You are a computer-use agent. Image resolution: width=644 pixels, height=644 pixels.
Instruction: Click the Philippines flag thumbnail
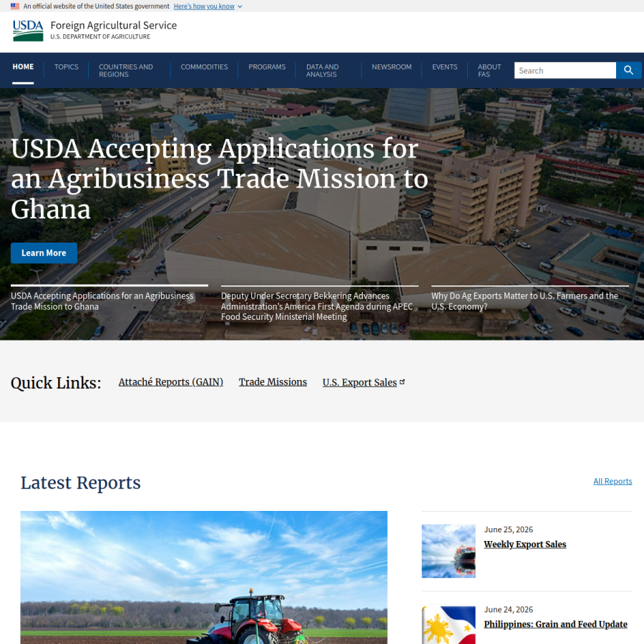(449, 625)
